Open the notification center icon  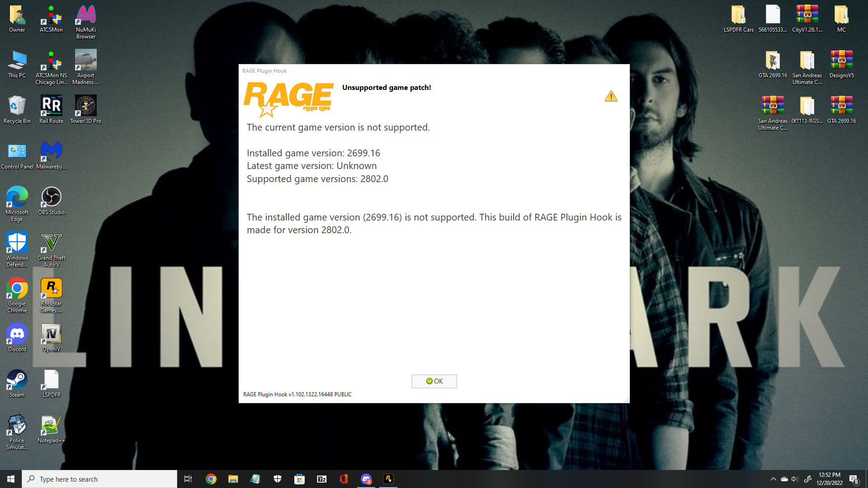854,479
